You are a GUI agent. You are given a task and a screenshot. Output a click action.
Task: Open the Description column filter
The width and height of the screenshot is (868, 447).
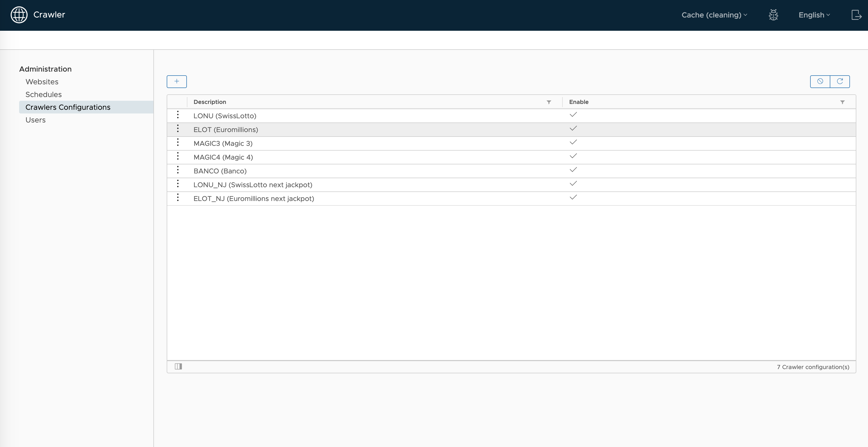point(549,102)
